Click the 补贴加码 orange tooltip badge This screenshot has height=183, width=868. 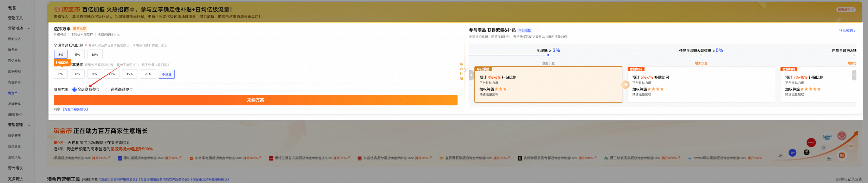click(x=62, y=63)
